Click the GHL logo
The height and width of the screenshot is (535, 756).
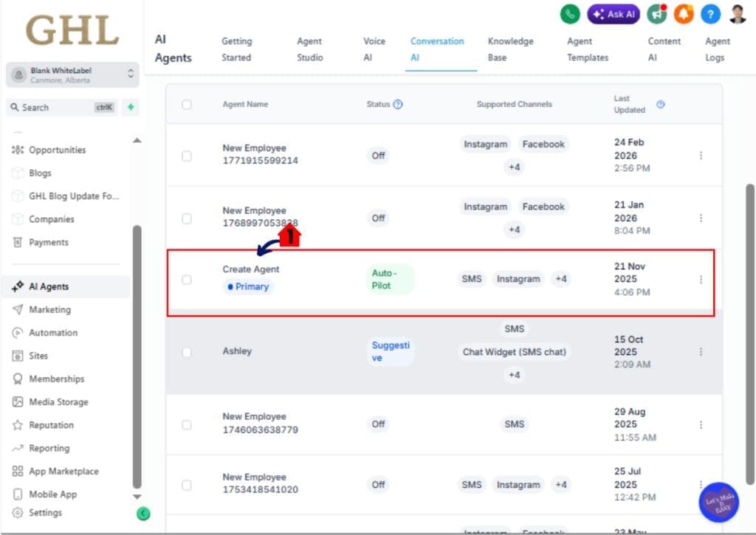(x=71, y=30)
